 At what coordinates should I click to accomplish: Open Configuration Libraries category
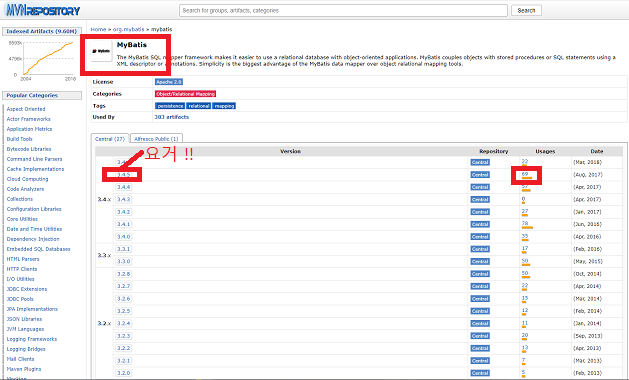click(34, 209)
